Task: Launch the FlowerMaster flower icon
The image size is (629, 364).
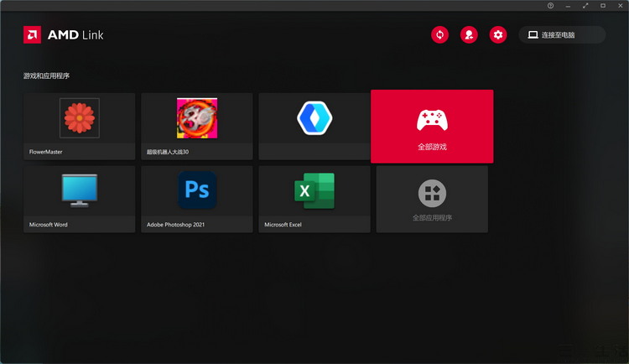Action: click(80, 118)
